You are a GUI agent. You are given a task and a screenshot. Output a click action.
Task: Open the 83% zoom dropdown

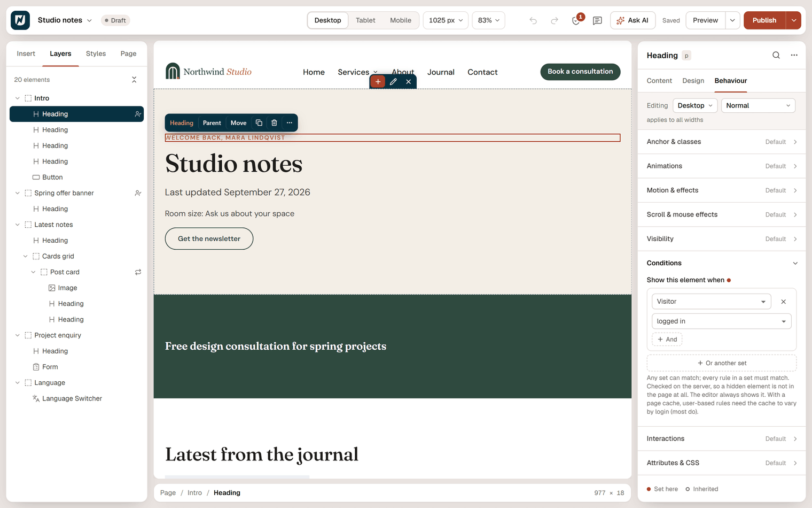488,20
